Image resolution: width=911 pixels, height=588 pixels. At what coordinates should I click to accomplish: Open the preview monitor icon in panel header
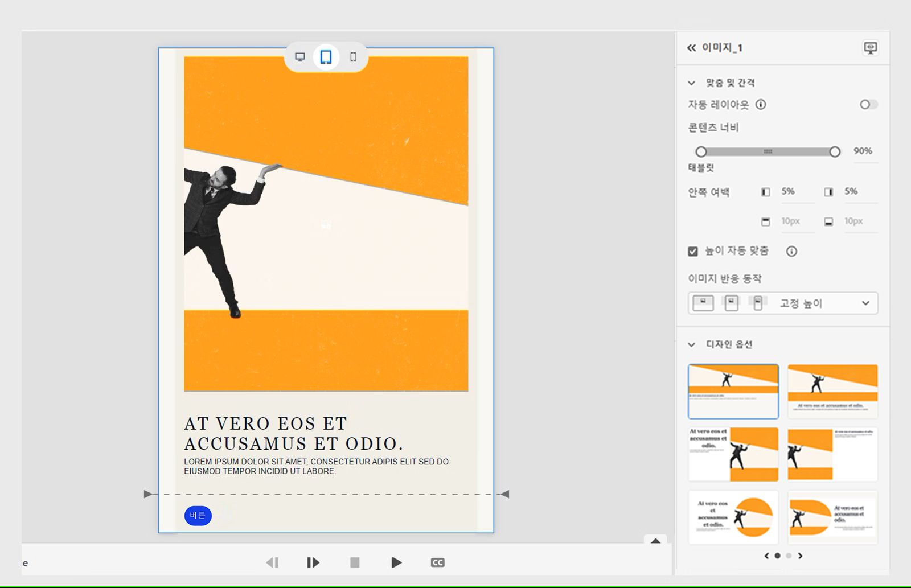point(871,48)
